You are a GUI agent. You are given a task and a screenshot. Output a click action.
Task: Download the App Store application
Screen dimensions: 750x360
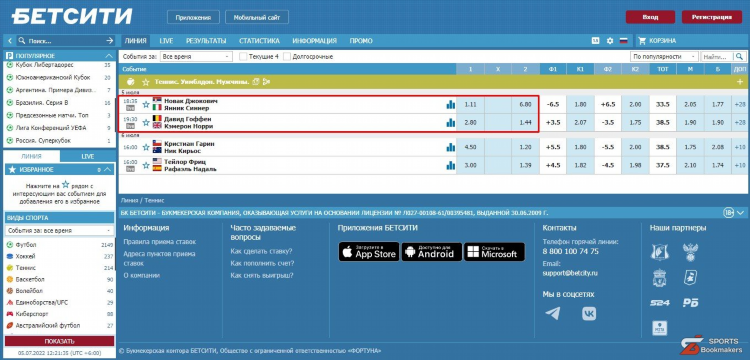(369, 252)
